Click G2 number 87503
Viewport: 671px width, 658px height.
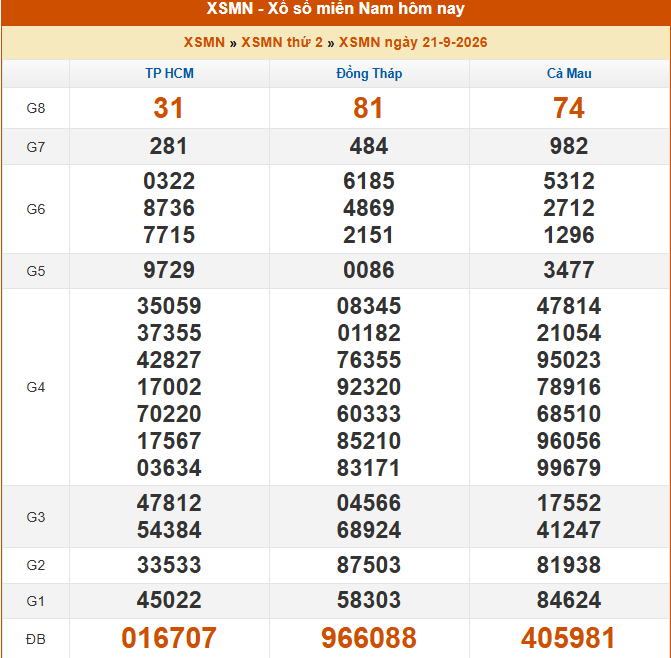coord(369,565)
